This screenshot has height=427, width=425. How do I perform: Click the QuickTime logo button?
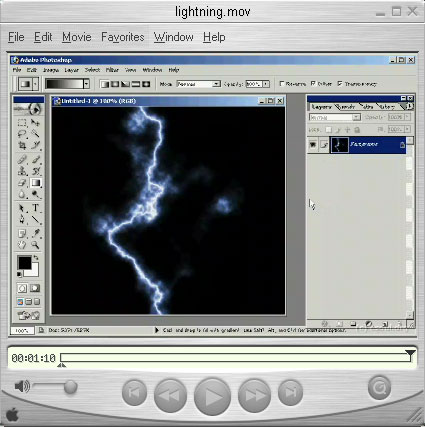click(379, 388)
